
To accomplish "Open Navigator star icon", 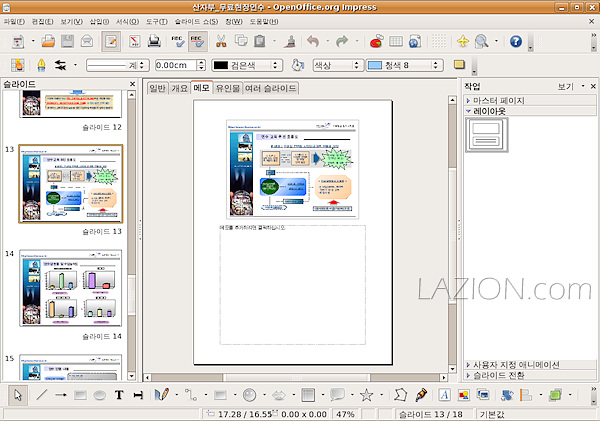I will point(463,41).
